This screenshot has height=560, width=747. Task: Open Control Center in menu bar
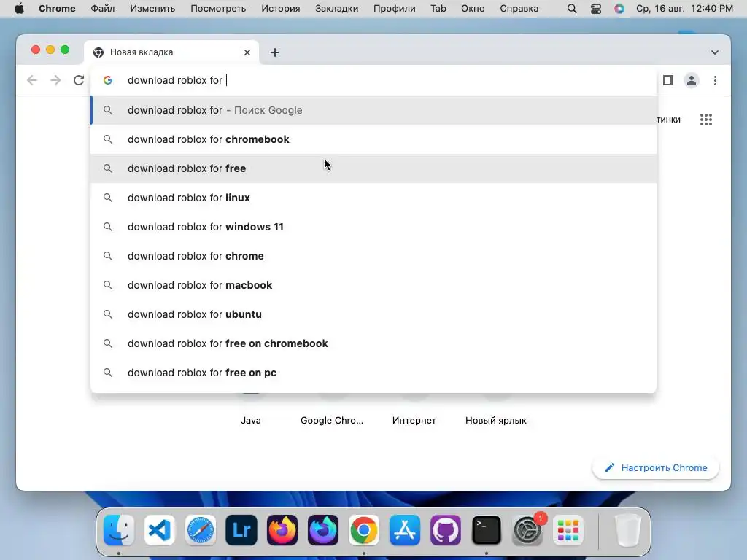click(595, 9)
